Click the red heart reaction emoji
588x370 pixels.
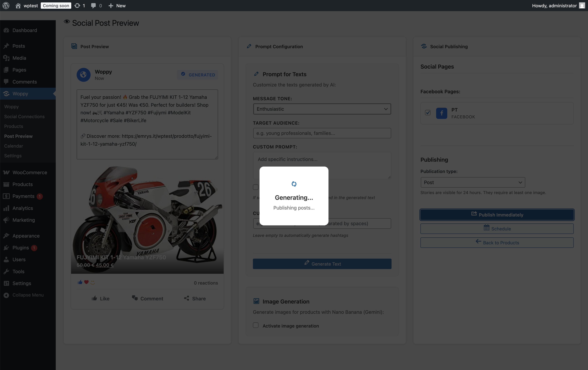[86, 282]
